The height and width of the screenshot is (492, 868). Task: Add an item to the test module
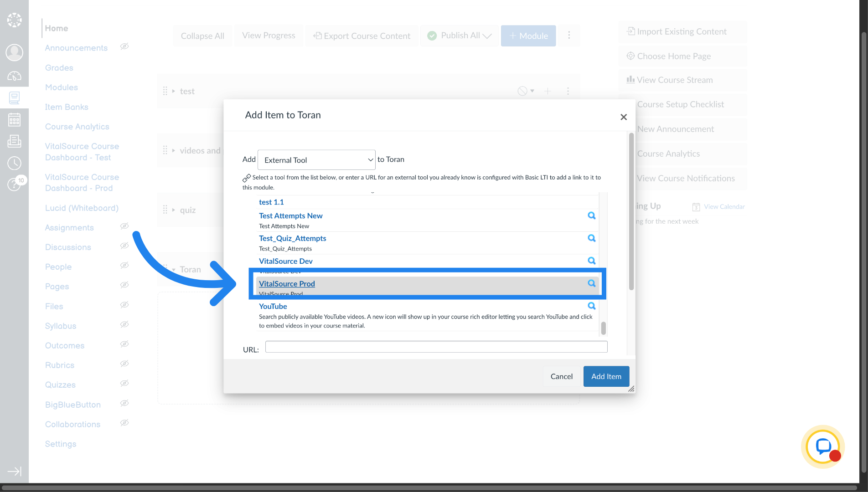[x=548, y=91]
